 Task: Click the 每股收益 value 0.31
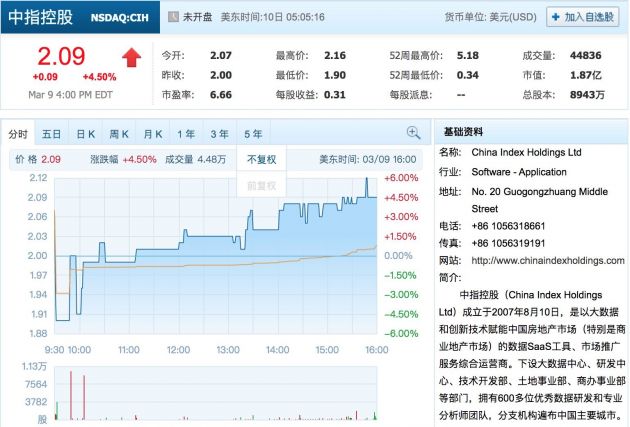(335, 95)
